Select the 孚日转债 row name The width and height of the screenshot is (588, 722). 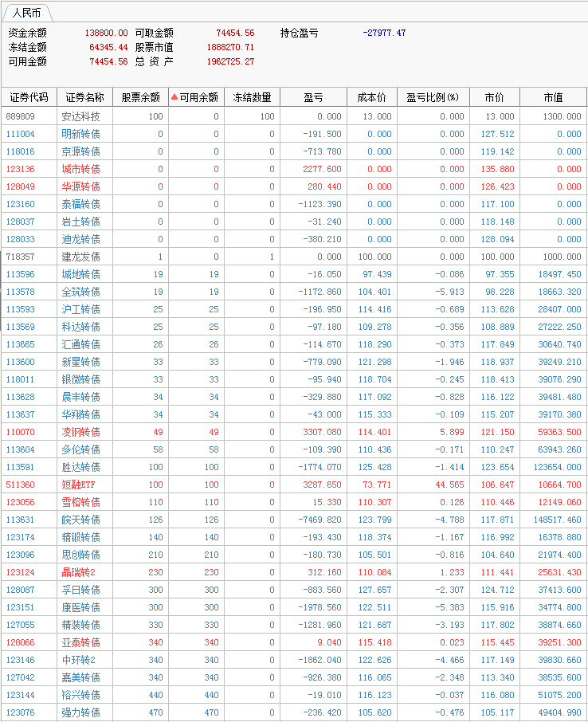[80, 590]
